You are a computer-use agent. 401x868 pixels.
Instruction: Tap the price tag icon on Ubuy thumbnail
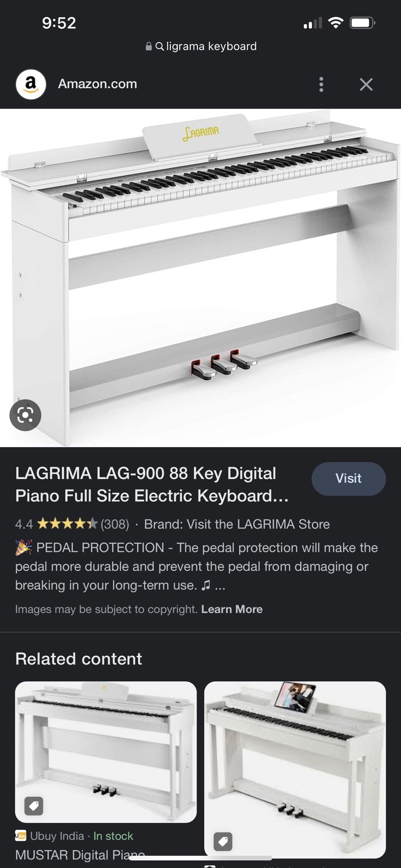coord(33,806)
